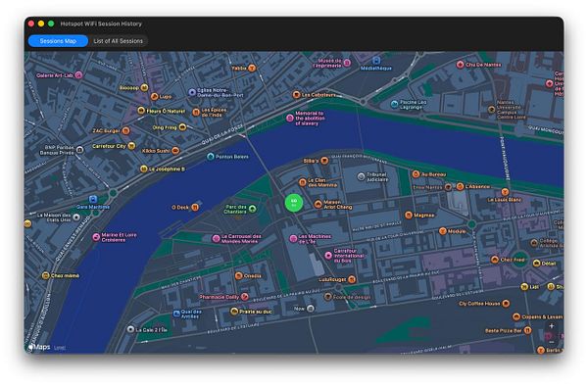Open the Parc des Chantiers park marker
The height and width of the screenshot is (386, 588).
coord(253,209)
